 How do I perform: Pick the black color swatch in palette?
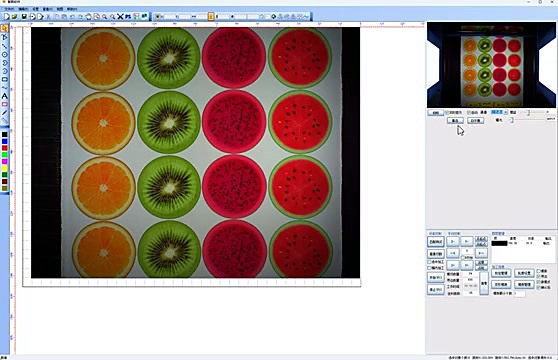click(x=5, y=134)
